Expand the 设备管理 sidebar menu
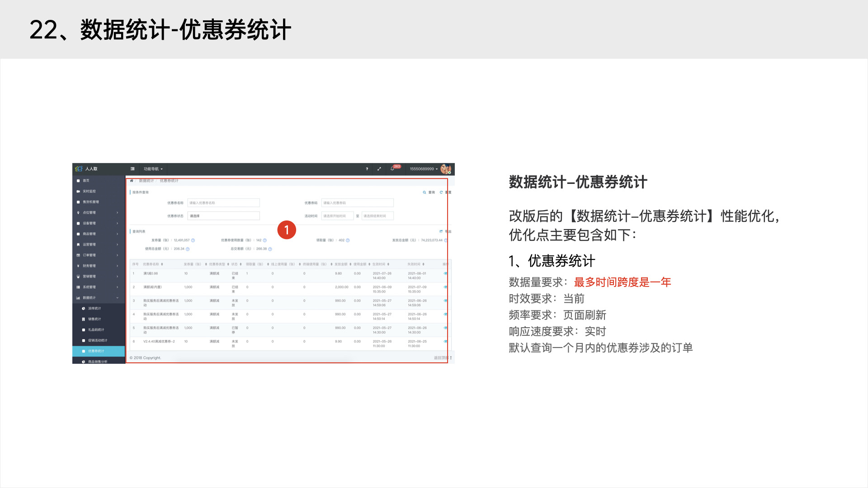The width and height of the screenshot is (868, 488). coord(99,223)
